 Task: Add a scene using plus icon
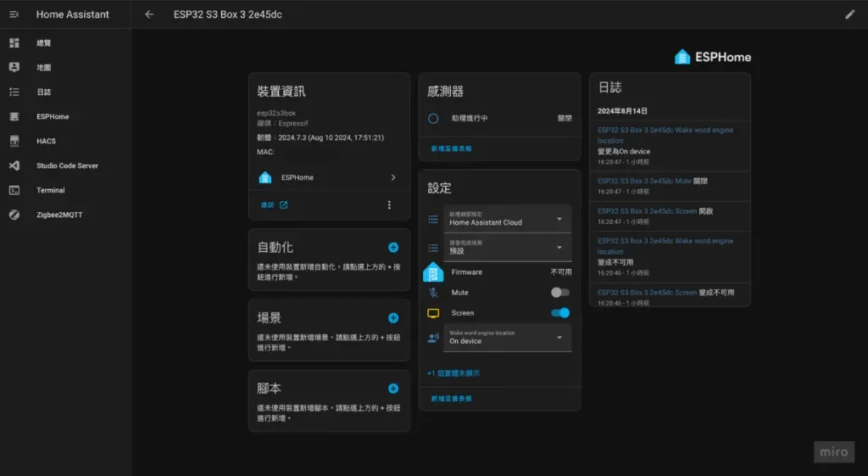393,318
